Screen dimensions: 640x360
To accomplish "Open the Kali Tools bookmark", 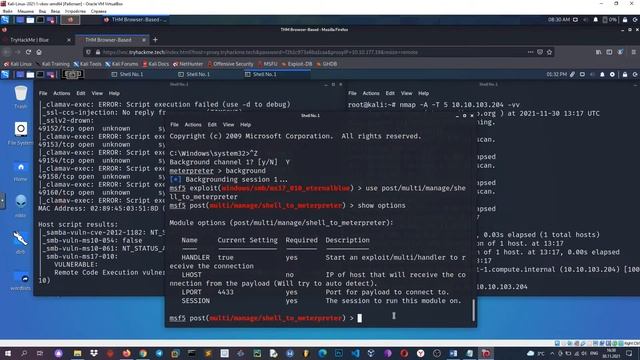I will (87, 64).
